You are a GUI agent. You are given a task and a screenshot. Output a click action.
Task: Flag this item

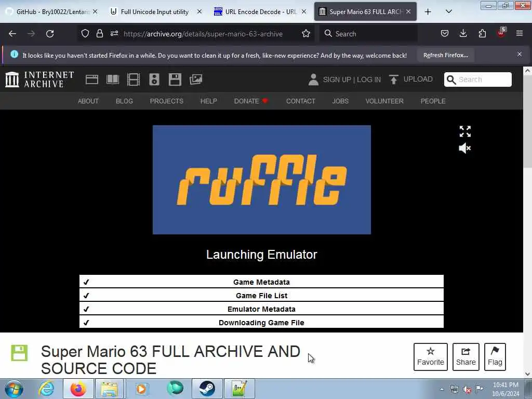point(495,356)
